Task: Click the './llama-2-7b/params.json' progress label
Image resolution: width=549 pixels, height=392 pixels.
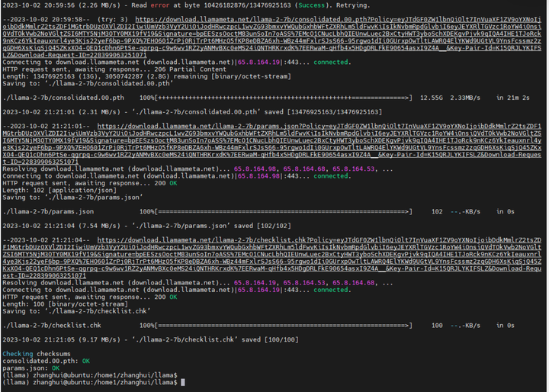Action: click(x=48, y=211)
